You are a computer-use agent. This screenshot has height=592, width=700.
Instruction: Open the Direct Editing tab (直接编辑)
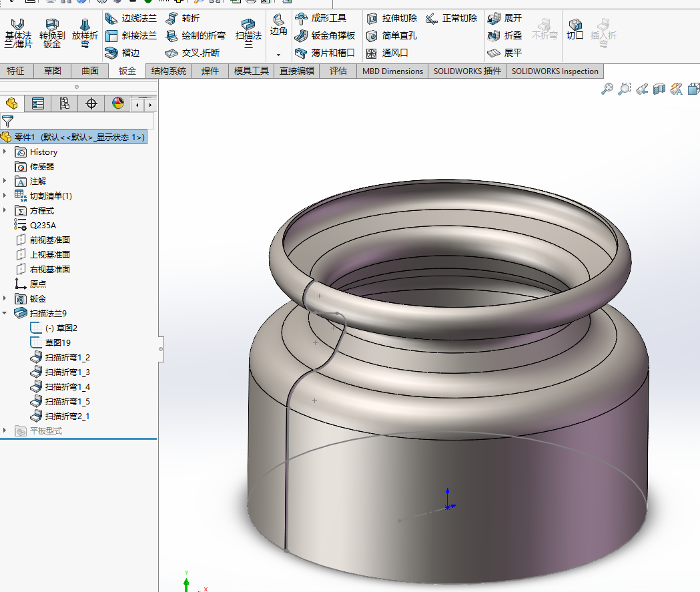(297, 71)
